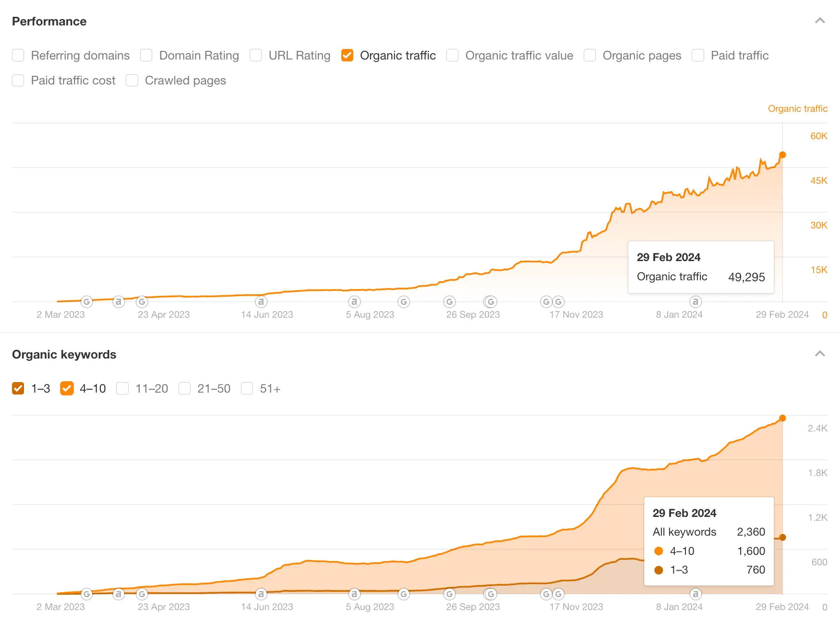Click the 'a' marker above 5 Aug 2023 in Organic keywords chart
840x623 pixels.
354,594
